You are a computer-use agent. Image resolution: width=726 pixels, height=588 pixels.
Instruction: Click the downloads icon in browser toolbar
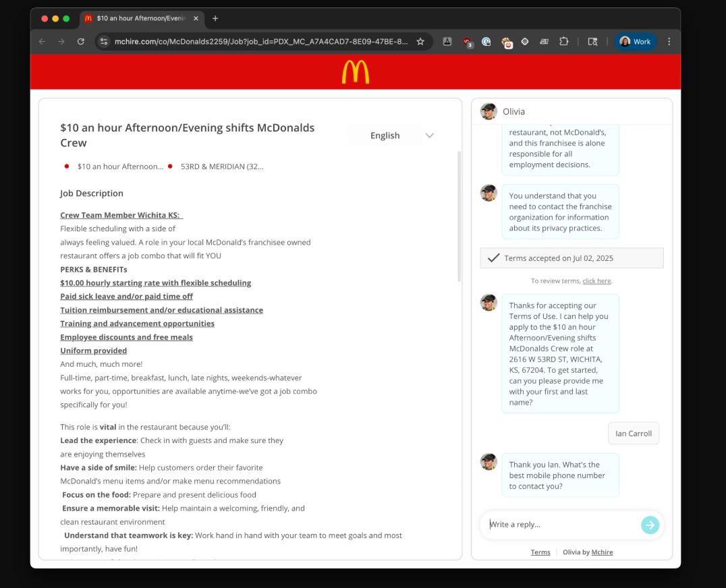point(447,41)
